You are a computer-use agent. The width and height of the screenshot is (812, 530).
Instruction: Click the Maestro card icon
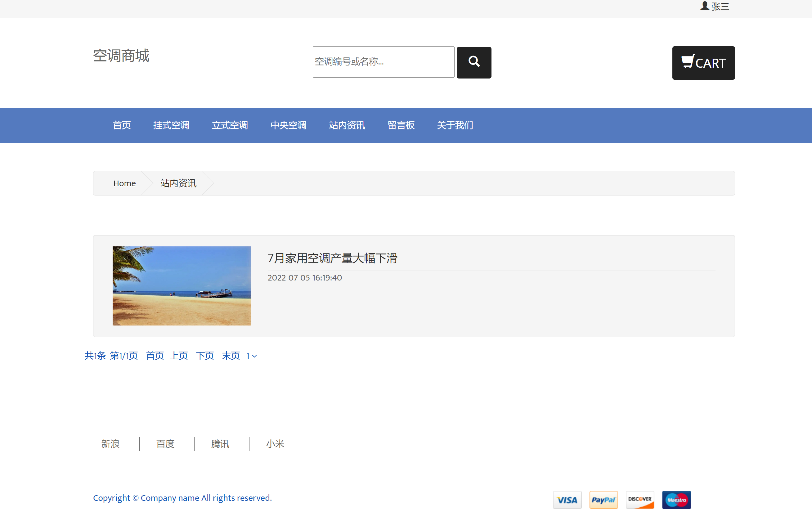click(x=676, y=500)
